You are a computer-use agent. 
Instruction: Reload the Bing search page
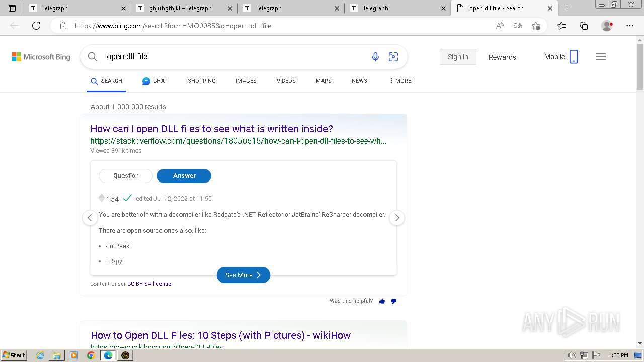(36, 26)
